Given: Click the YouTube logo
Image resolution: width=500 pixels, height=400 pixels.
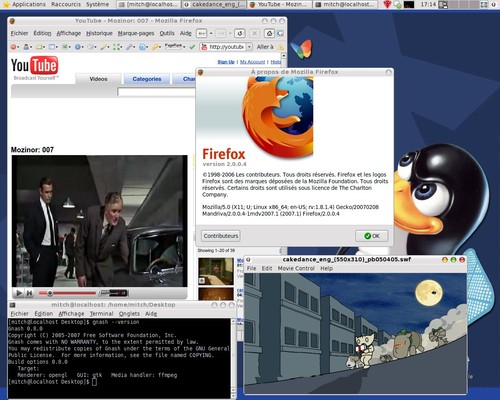Looking at the screenshot, I should [35, 65].
